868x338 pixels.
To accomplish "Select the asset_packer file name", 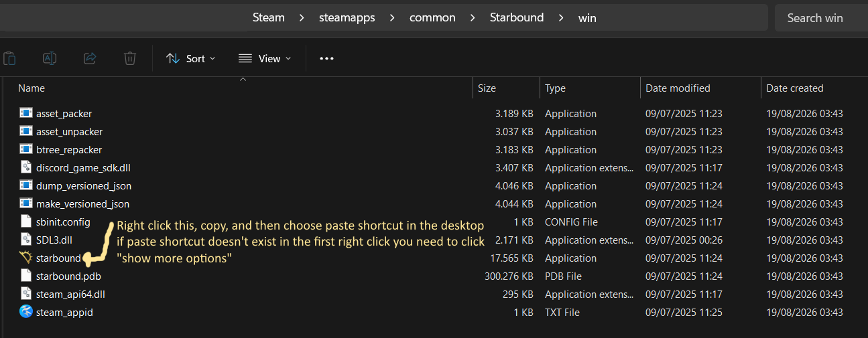I will click(x=64, y=114).
